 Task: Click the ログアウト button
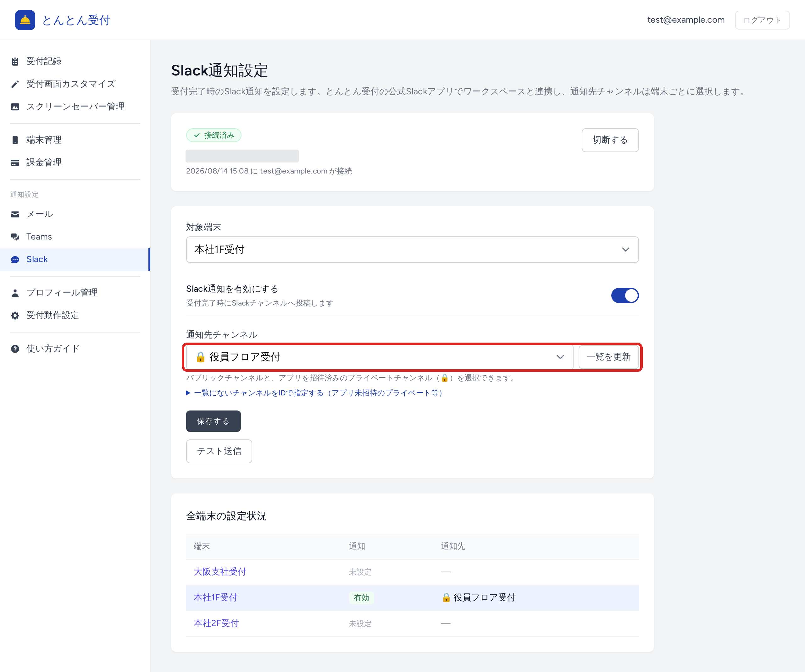point(762,20)
